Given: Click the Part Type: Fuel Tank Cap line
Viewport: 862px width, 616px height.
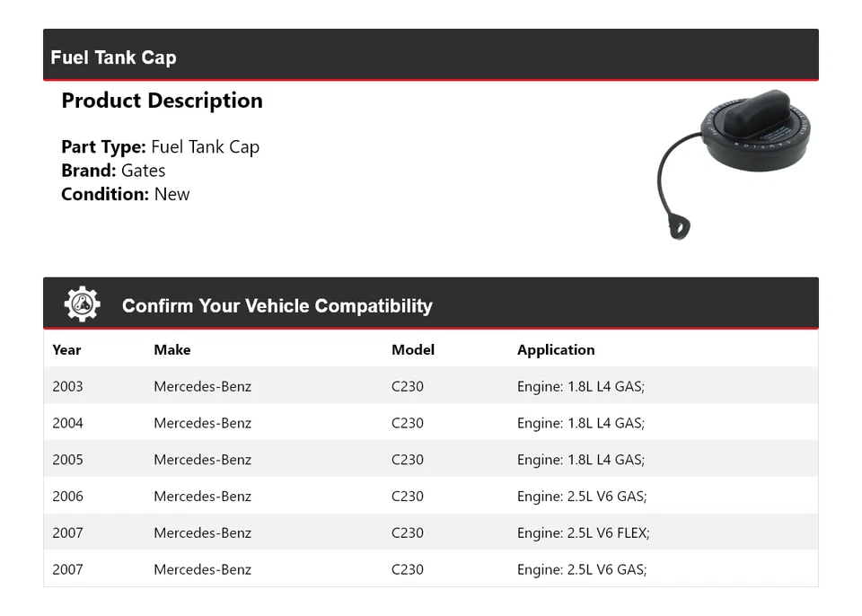Looking at the screenshot, I should click(x=160, y=147).
